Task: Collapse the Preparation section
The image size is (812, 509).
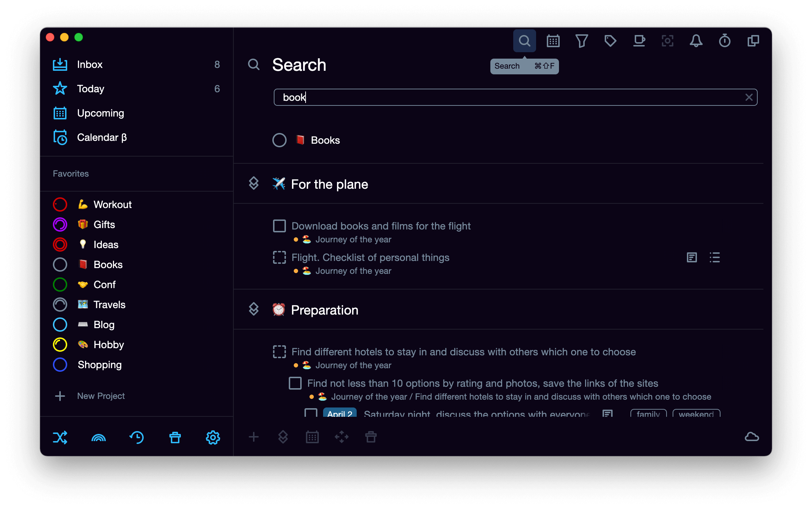Action: pos(254,309)
